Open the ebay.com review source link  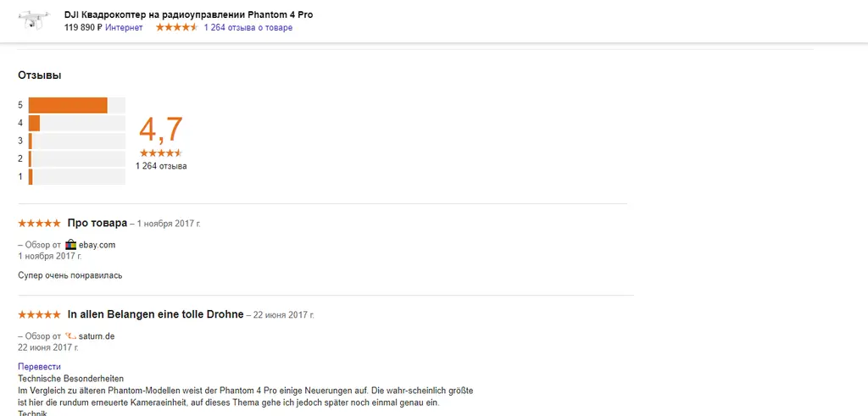click(x=97, y=245)
